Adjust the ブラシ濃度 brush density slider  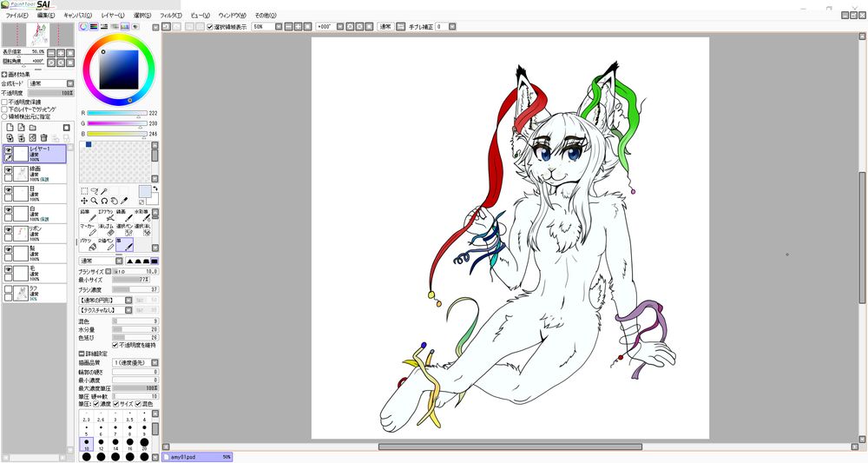135,289
